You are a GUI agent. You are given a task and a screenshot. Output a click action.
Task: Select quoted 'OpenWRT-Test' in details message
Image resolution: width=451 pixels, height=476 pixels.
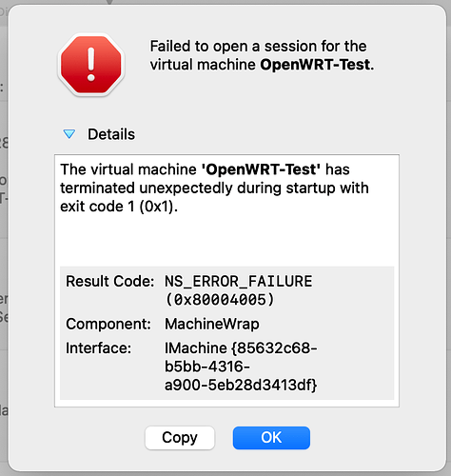261,169
